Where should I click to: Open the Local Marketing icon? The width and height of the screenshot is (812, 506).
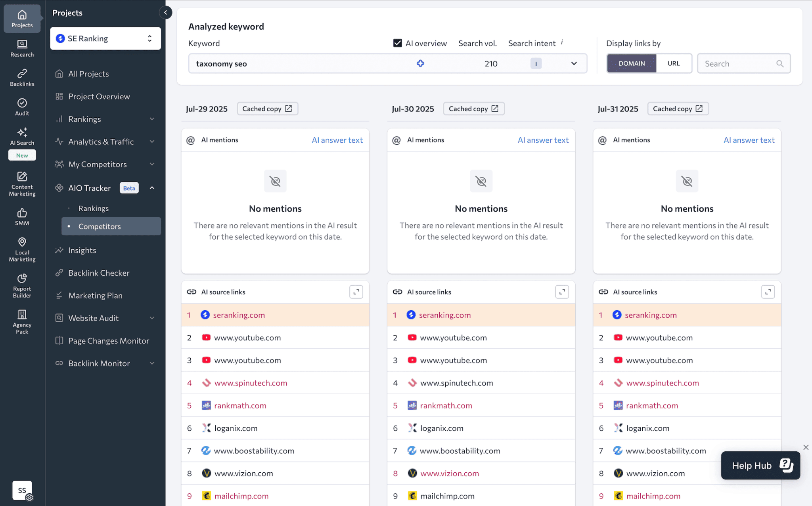(22, 249)
